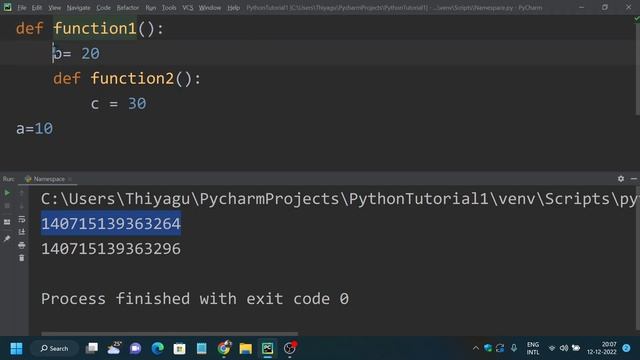Open the Tools menu
The height and width of the screenshot is (360, 640).
coord(169,8)
